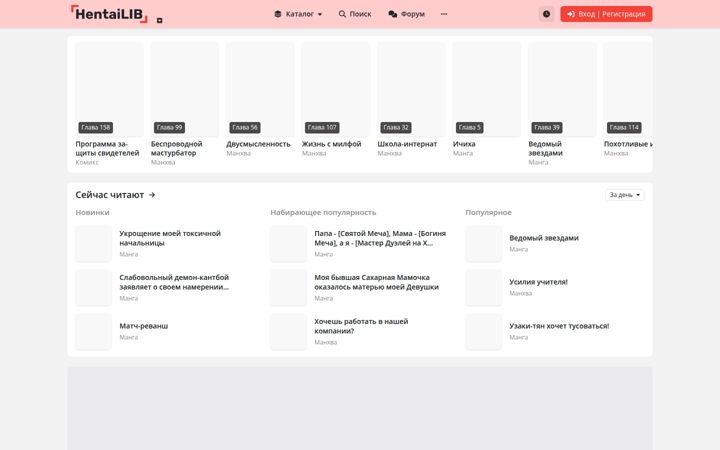The height and width of the screenshot is (450, 720).
Task: Open Хочешь работать в нашей компании? link
Action: pos(361,326)
